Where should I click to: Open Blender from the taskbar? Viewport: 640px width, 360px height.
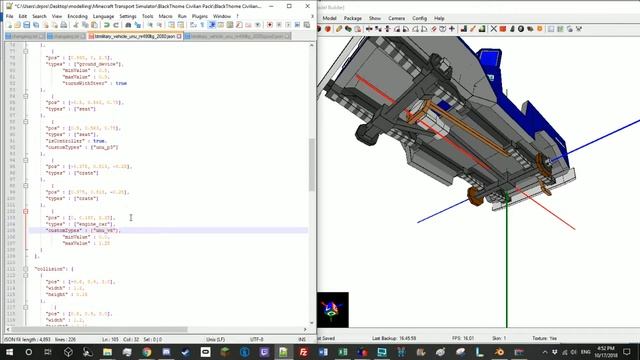click(x=499, y=352)
